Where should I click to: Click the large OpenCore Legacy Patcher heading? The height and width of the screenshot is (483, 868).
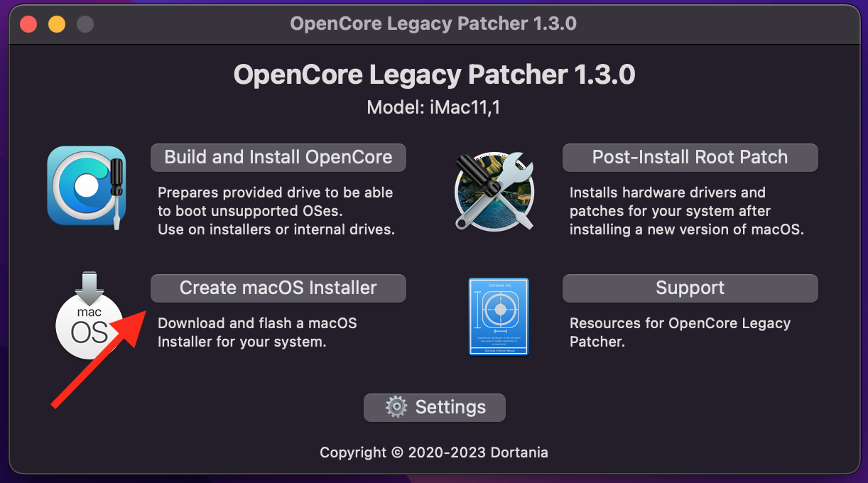click(x=434, y=75)
